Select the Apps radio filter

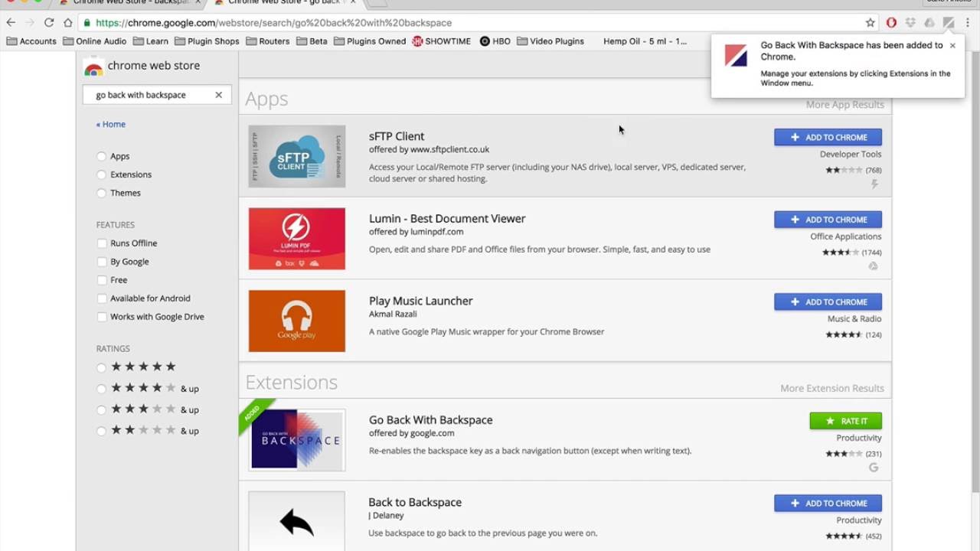click(101, 156)
